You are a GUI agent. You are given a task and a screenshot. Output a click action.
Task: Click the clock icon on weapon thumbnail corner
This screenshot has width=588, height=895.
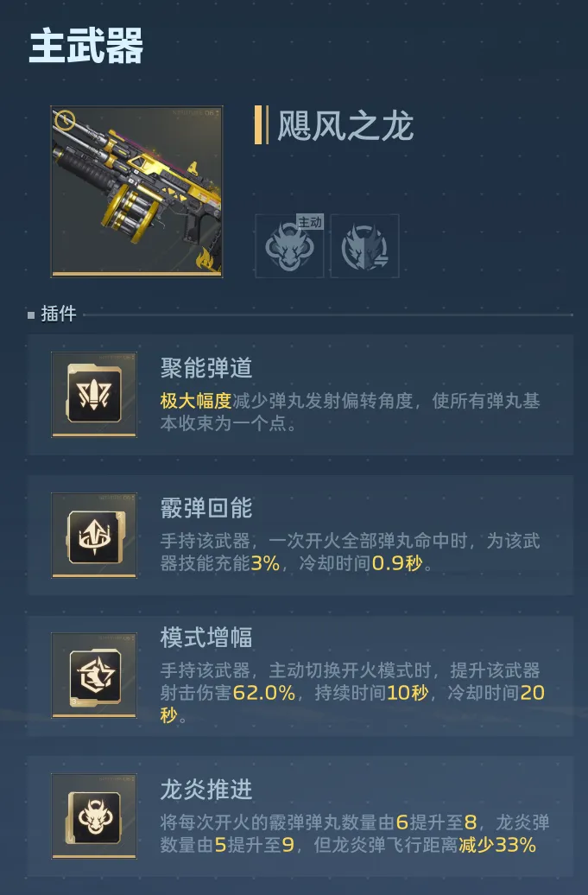tap(65, 120)
